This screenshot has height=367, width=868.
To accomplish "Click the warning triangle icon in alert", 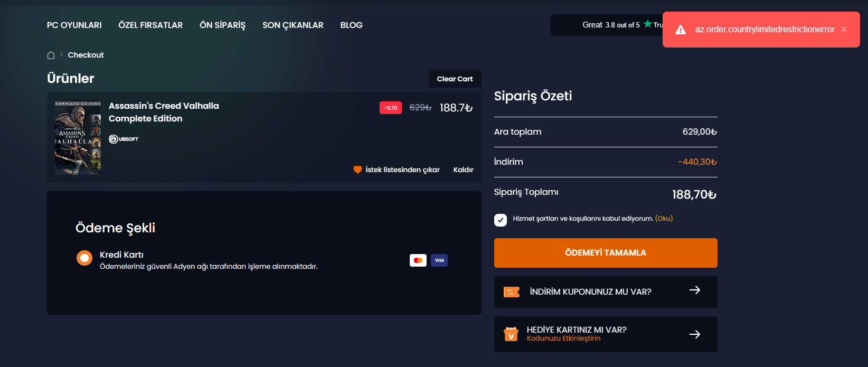I will [681, 30].
